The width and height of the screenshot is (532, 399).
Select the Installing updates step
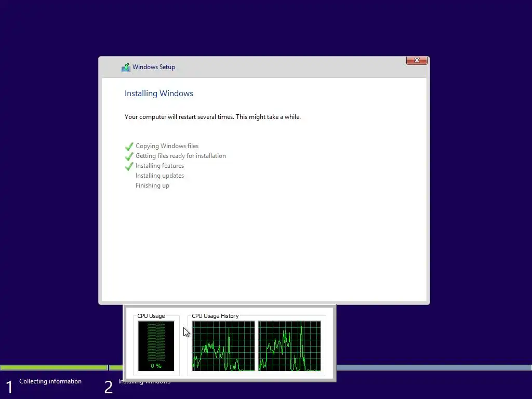click(160, 176)
